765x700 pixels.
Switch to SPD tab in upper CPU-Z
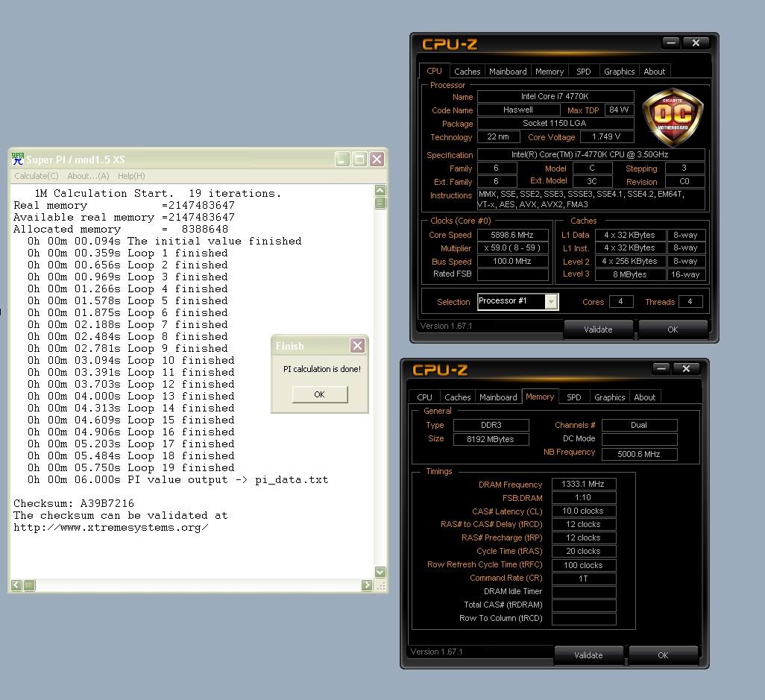click(x=584, y=72)
